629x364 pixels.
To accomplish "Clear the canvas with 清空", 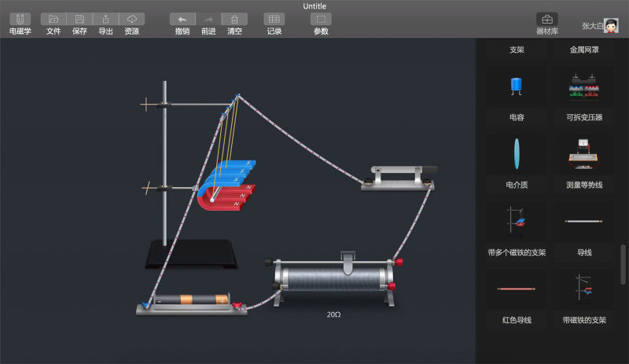I will pyautogui.click(x=234, y=19).
